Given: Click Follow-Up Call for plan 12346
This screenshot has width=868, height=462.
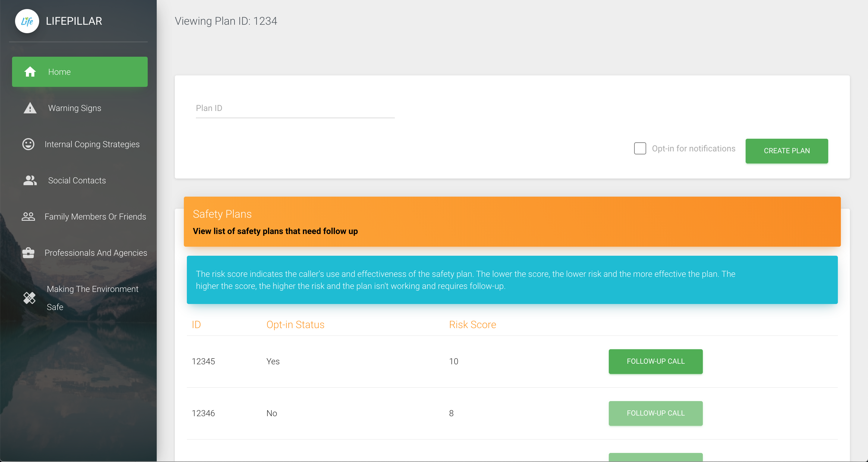Looking at the screenshot, I should pyautogui.click(x=656, y=413).
